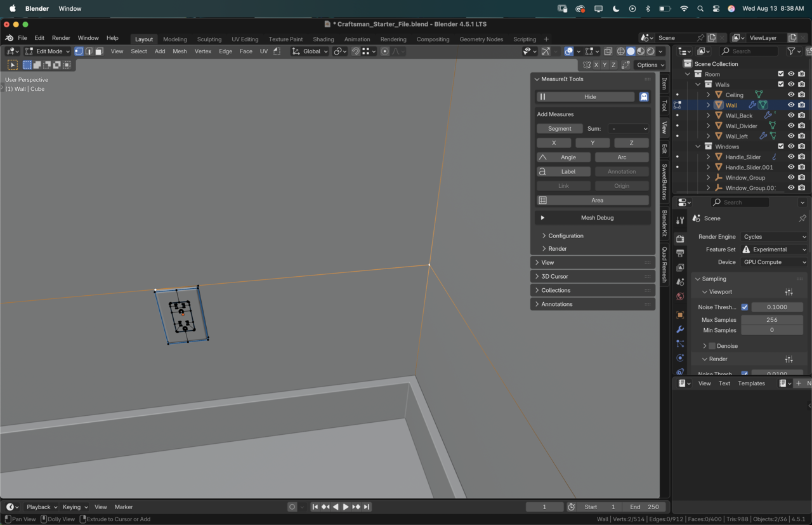
Task: Click the MeasureIt Segment button
Action: point(560,129)
